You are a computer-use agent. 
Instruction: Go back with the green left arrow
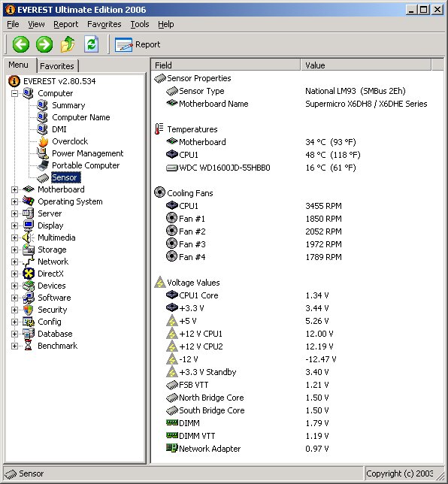pos(21,44)
